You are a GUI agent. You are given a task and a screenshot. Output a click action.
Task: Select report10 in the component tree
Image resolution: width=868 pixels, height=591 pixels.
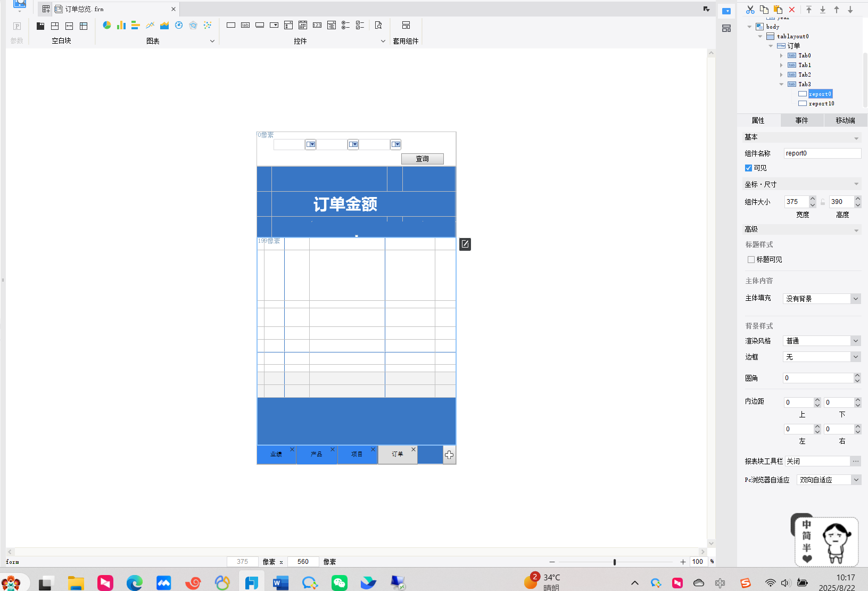coord(821,104)
